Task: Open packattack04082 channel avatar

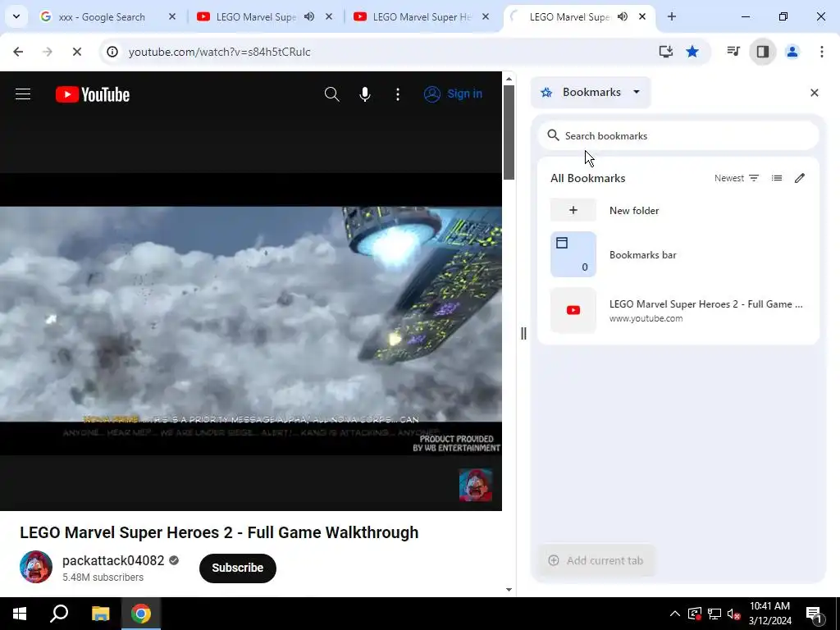Action: coord(36,567)
